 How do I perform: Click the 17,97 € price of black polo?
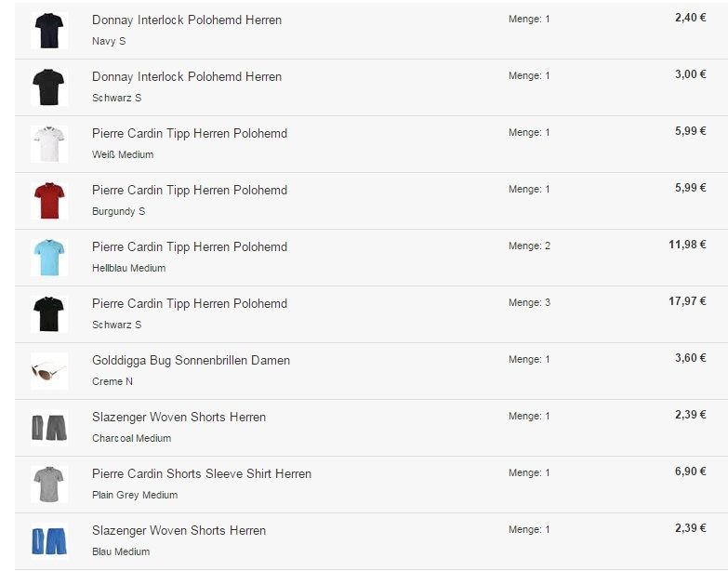(x=686, y=301)
